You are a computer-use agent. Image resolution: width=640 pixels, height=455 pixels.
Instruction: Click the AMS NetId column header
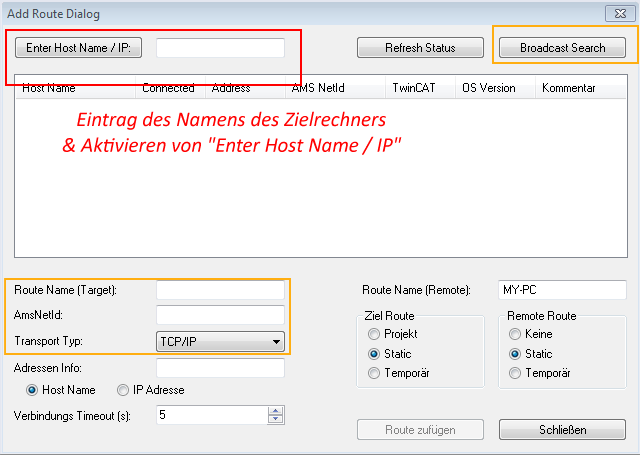(316, 88)
